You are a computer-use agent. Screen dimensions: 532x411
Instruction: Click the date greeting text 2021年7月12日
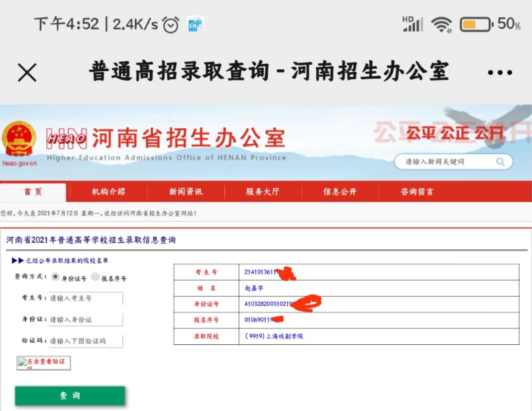tap(58, 213)
